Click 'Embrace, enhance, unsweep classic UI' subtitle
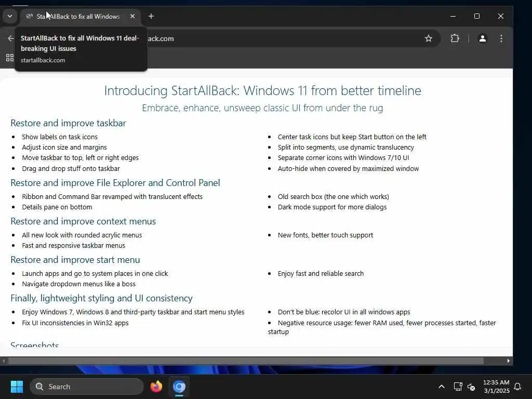The width and height of the screenshot is (532, 399). click(x=262, y=108)
